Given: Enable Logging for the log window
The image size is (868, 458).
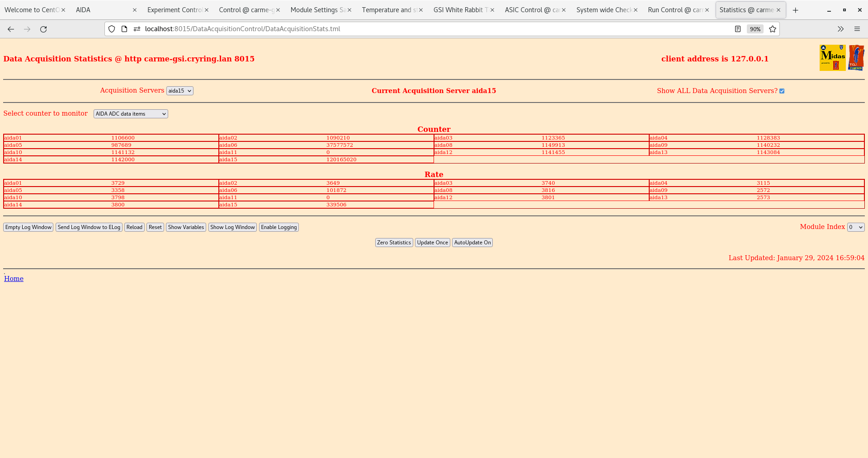Looking at the screenshot, I should pos(278,227).
